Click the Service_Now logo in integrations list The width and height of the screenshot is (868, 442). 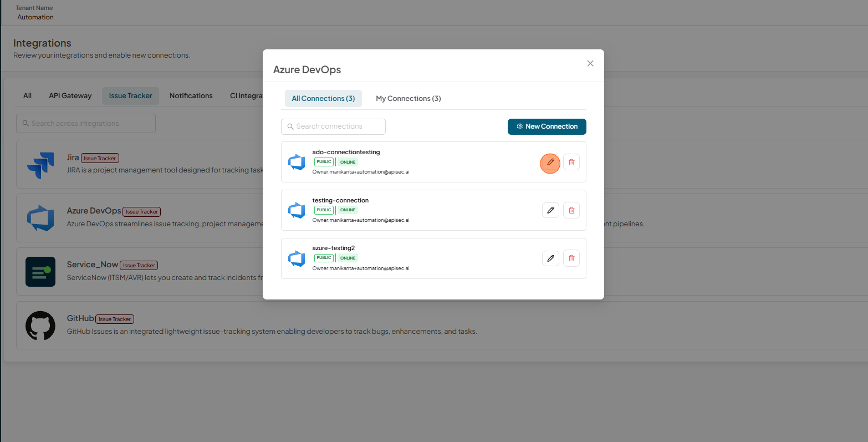[x=40, y=271]
